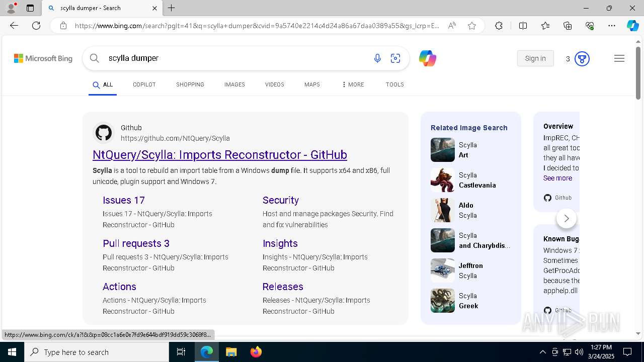Open the Collections icon
Screen dimensions: 644x362
568,26
